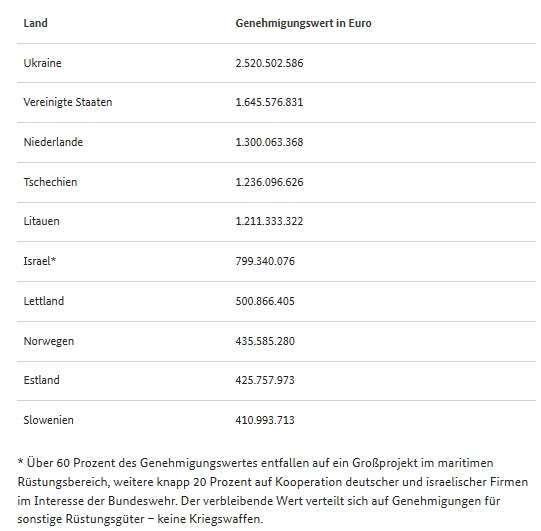Select the Lettland cell

click(x=43, y=301)
